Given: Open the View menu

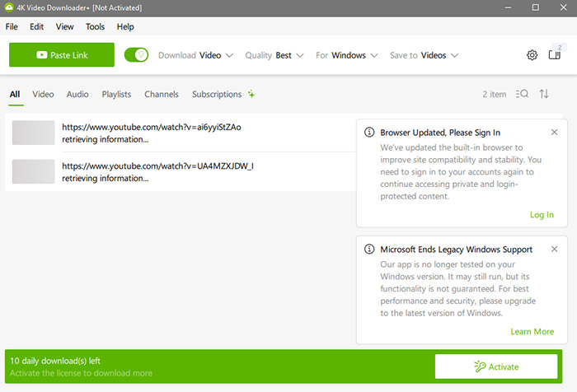Looking at the screenshot, I should click(65, 27).
